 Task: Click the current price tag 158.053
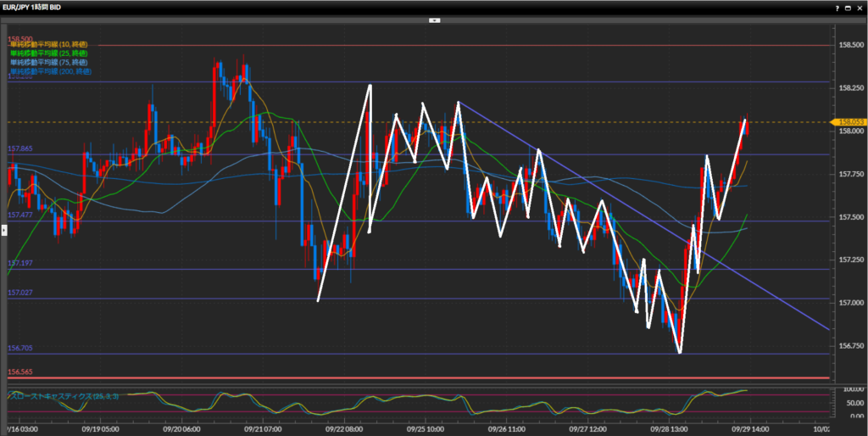point(849,122)
